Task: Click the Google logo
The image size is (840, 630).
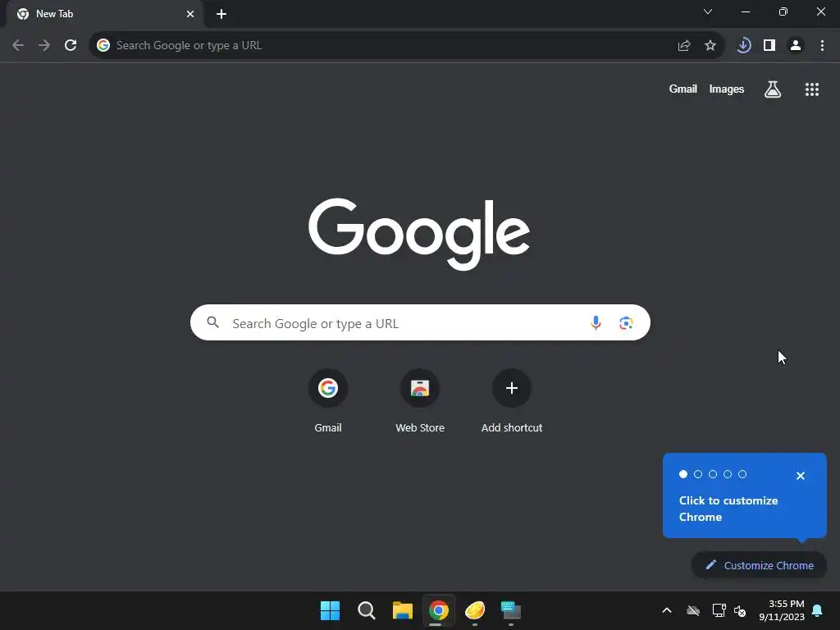Action: (x=419, y=234)
